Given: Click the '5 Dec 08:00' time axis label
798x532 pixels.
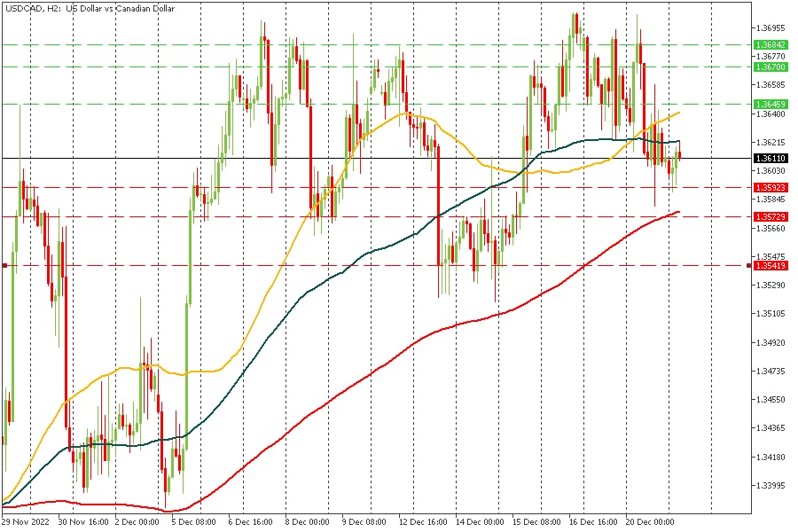Looking at the screenshot, I should (193, 522).
